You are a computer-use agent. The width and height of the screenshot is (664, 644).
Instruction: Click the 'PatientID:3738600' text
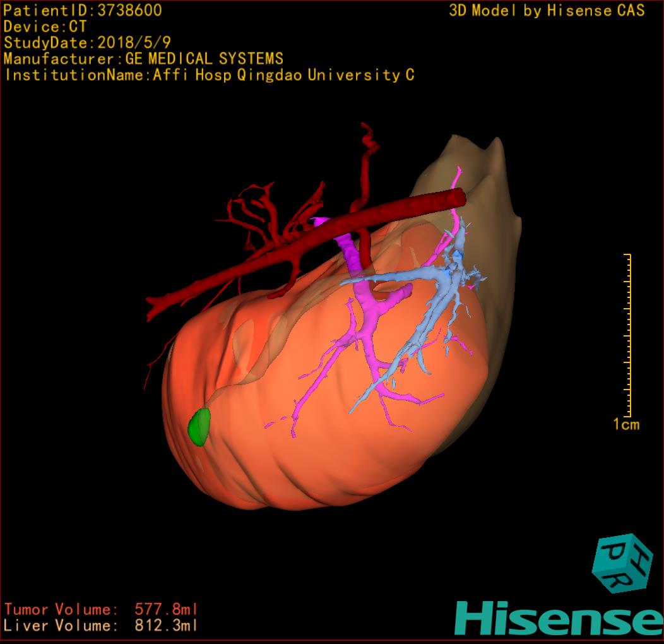click(x=83, y=10)
